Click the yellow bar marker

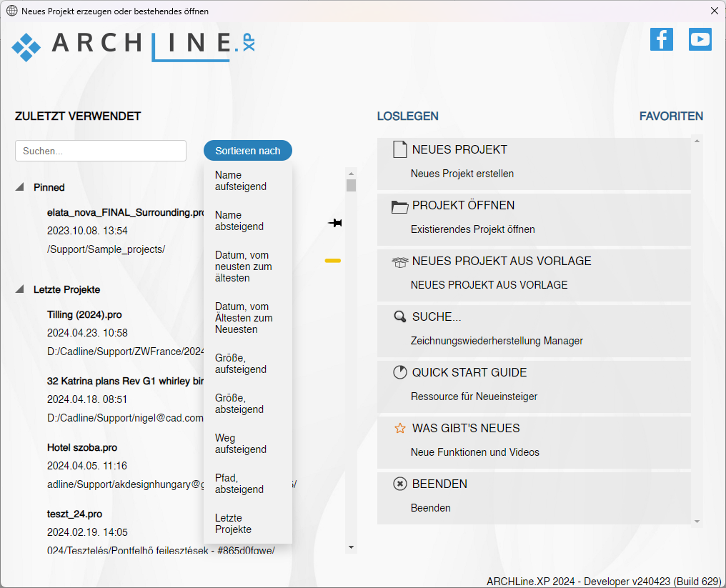click(332, 261)
